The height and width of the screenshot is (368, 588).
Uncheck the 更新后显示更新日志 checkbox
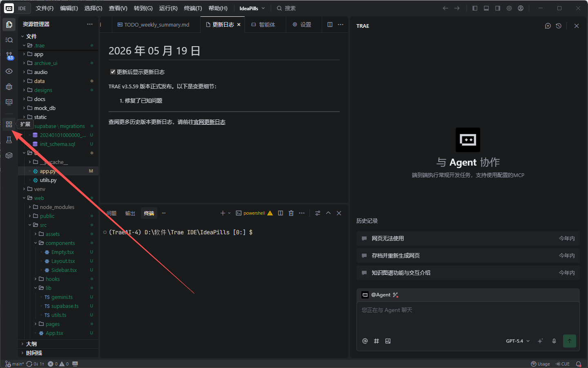coord(113,72)
